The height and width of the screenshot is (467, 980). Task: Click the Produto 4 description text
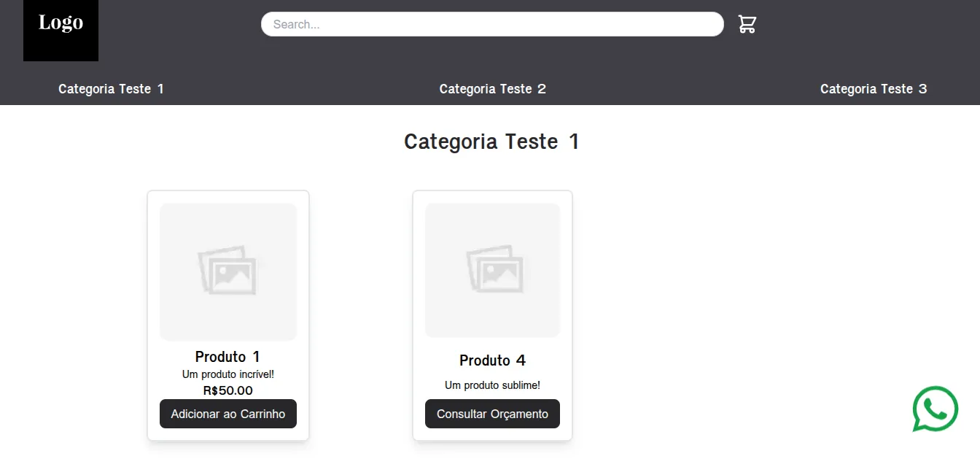pyautogui.click(x=492, y=385)
